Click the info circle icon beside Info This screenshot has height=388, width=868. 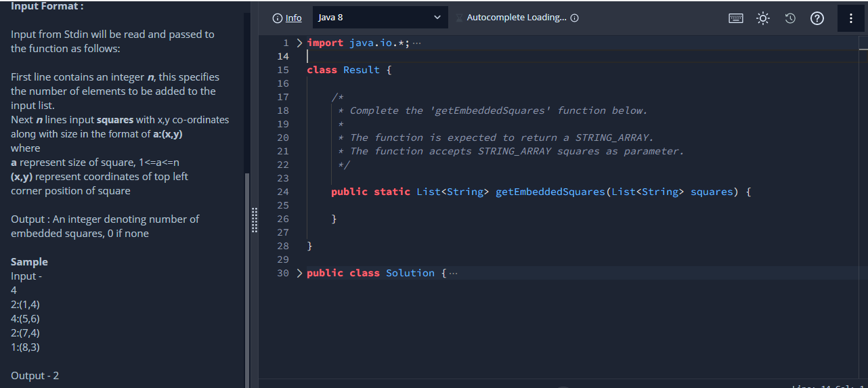277,18
